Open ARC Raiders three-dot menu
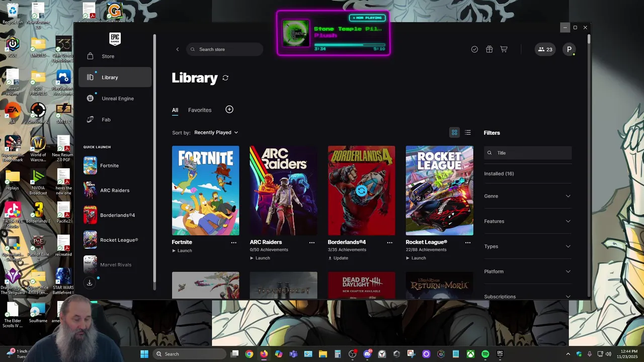Viewport: 644px width, 362px height. tap(311, 242)
